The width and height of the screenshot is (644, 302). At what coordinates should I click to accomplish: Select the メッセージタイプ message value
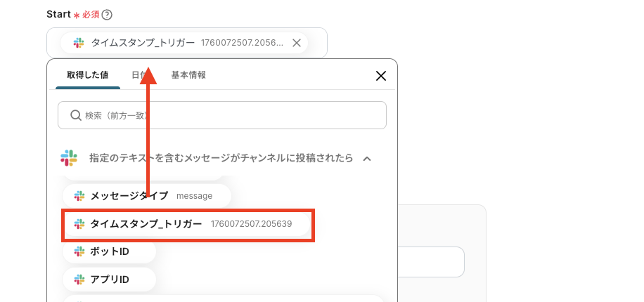(147, 196)
